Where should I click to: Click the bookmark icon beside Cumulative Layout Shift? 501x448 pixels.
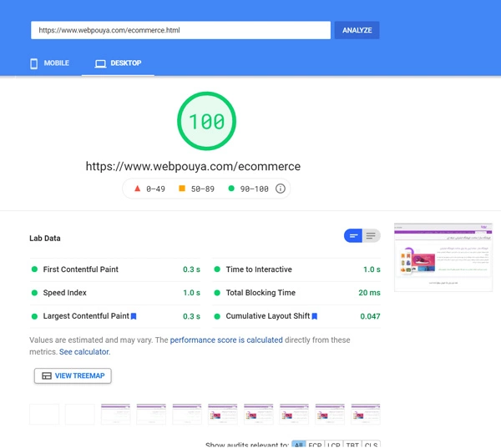click(x=315, y=316)
